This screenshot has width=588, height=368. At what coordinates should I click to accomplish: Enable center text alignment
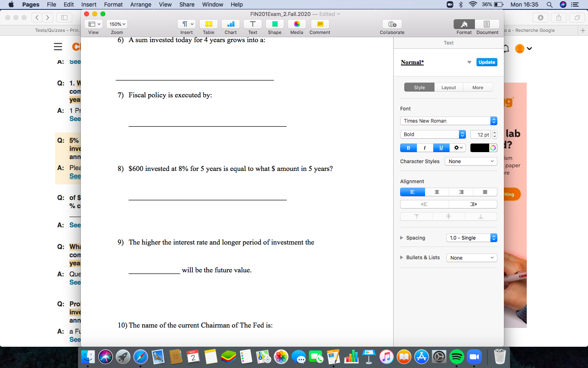[x=437, y=192]
